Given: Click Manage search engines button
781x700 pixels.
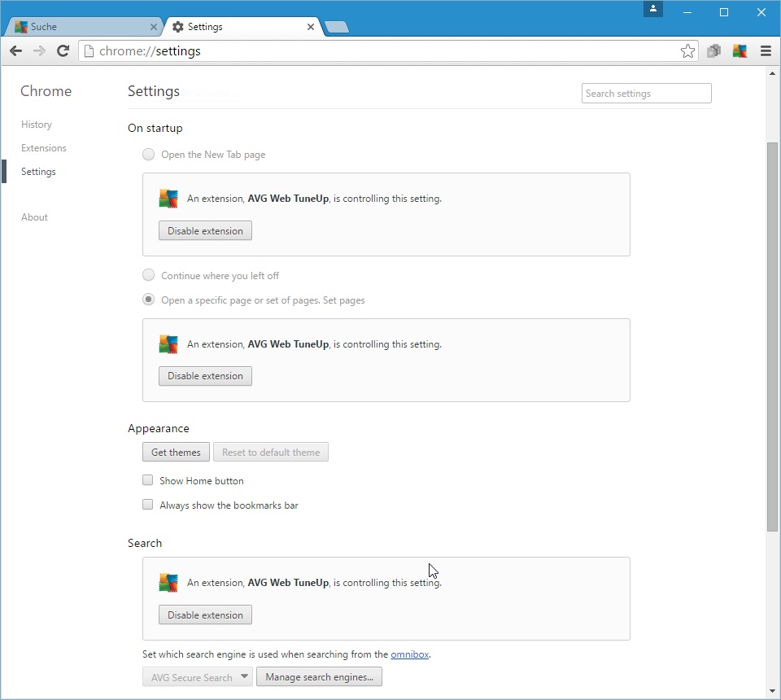Looking at the screenshot, I should tap(319, 677).
